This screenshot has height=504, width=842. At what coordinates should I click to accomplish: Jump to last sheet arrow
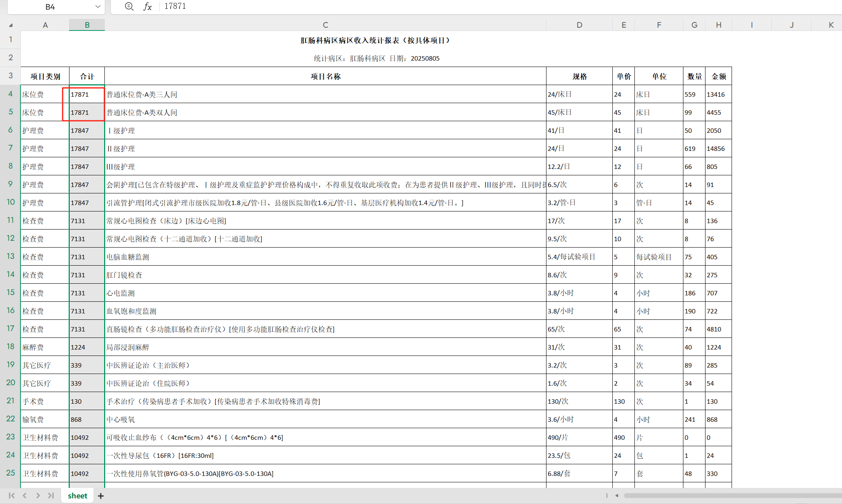click(51, 496)
